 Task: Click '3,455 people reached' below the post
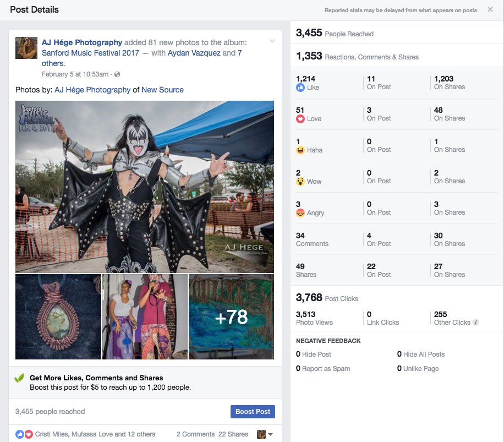[50, 412]
